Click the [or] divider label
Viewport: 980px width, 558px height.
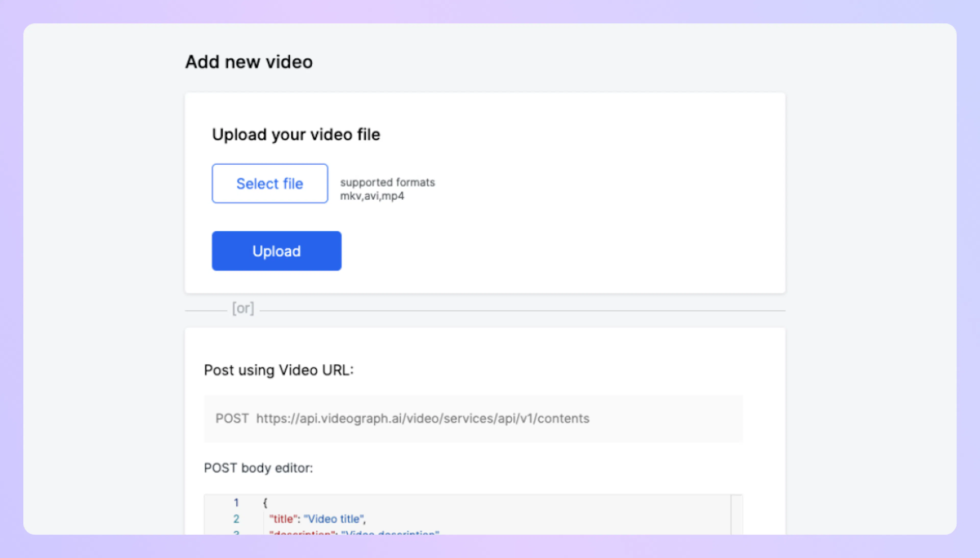243,308
